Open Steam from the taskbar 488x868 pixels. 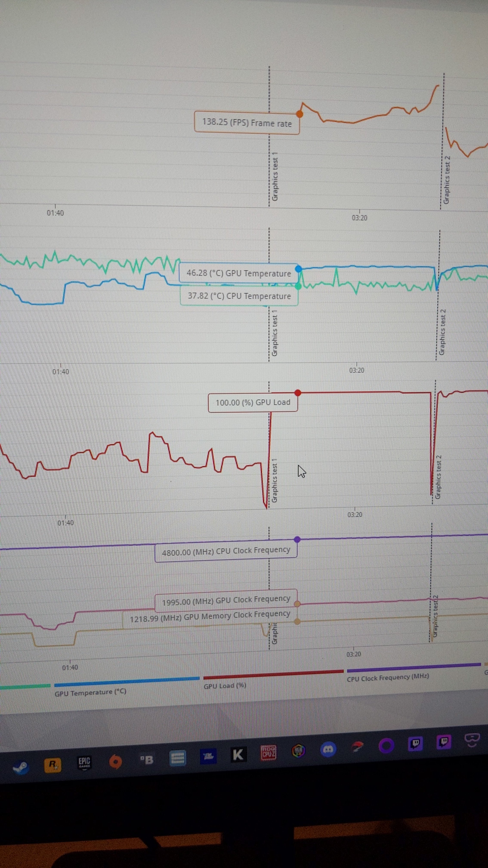[x=21, y=768]
